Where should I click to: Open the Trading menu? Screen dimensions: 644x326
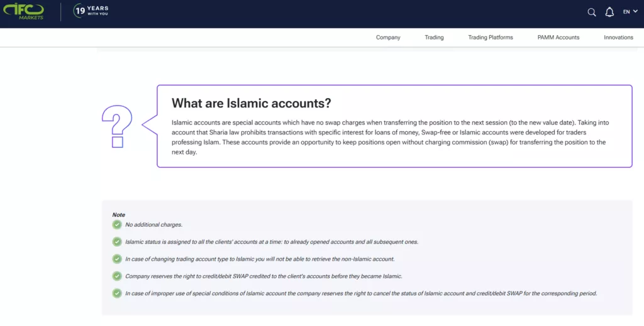[434, 37]
